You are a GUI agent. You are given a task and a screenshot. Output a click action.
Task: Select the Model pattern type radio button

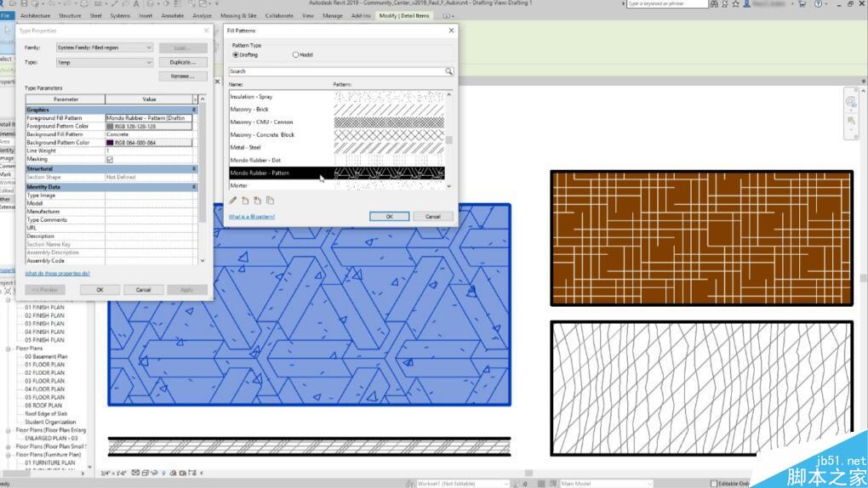pos(295,54)
